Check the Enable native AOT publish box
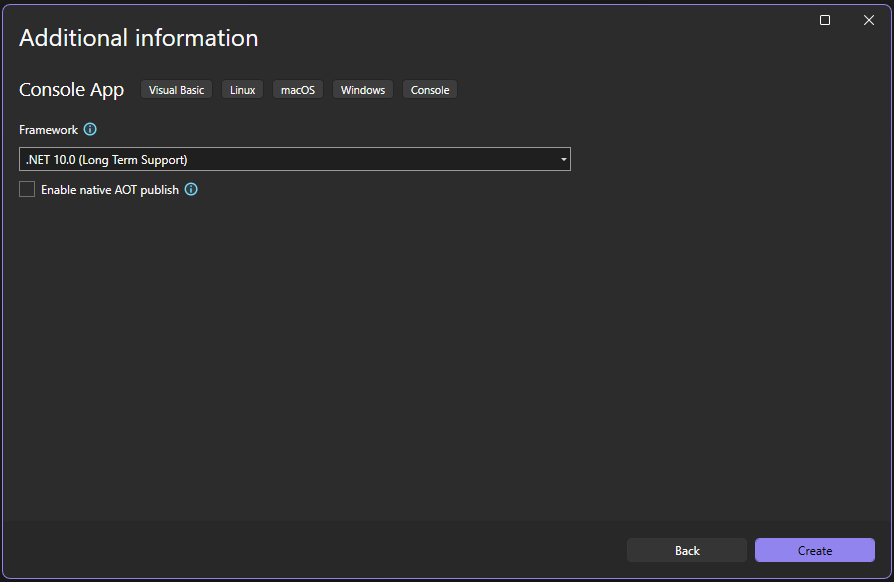 (26, 189)
